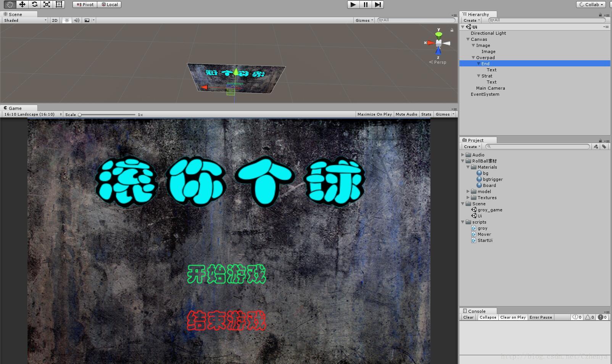Image resolution: width=612 pixels, height=364 pixels.
Task: Open the 16:10 Landscape aspect dropdown
Action: point(32,114)
